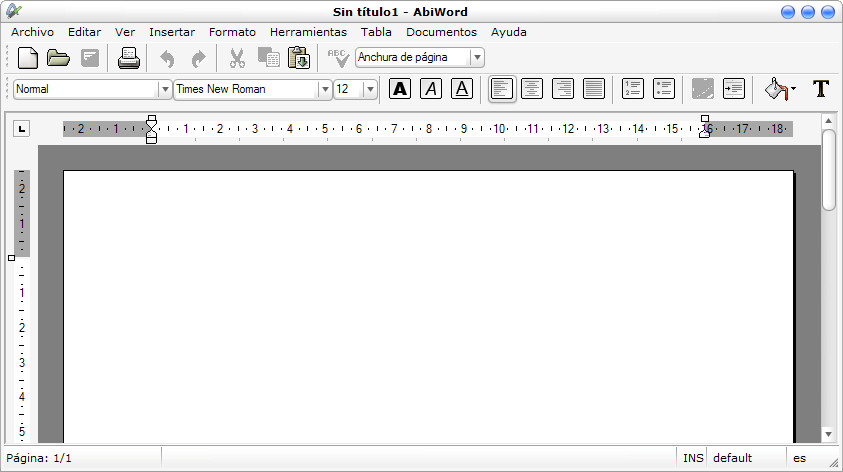The image size is (843, 472).
Task: Run the spell check tool
Action: click(338, 58)
